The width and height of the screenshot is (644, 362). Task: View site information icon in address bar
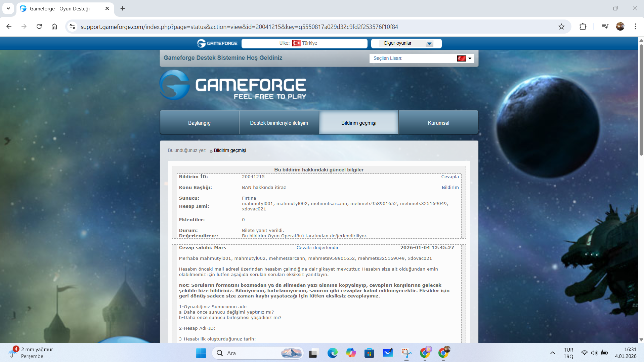click(72, 27)
